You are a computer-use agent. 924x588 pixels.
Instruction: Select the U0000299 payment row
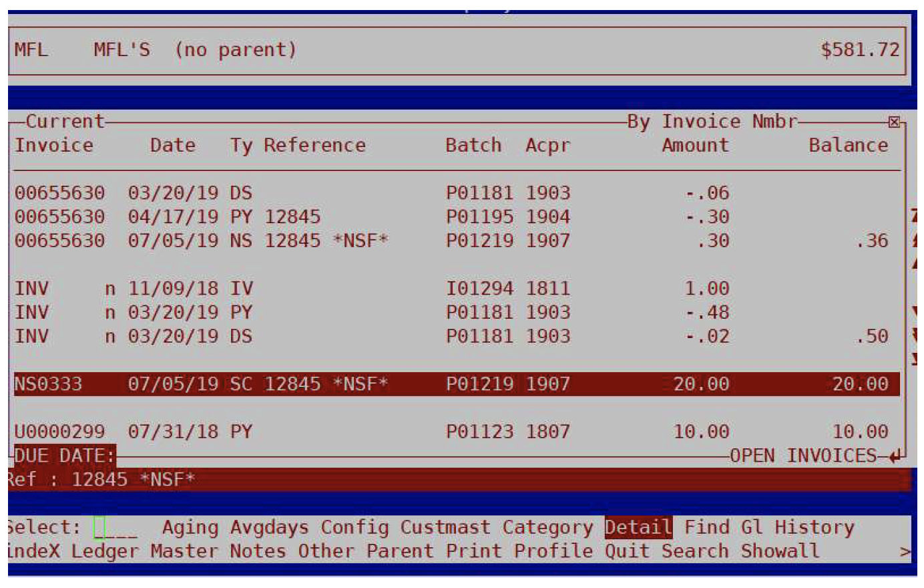(457, 432)
